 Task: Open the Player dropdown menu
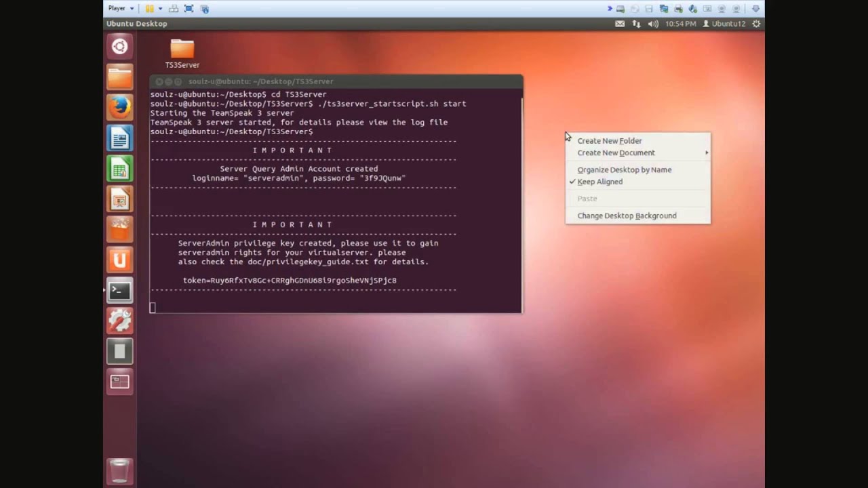(121, 8)
